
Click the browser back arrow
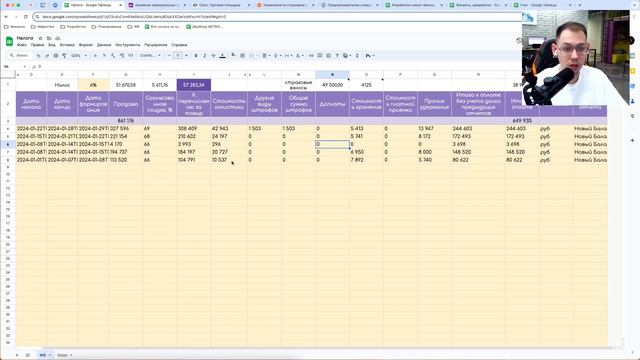(6, 17)
